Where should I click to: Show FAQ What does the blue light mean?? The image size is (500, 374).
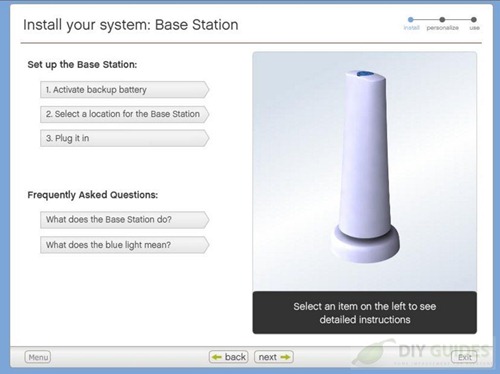pos(124,245)
